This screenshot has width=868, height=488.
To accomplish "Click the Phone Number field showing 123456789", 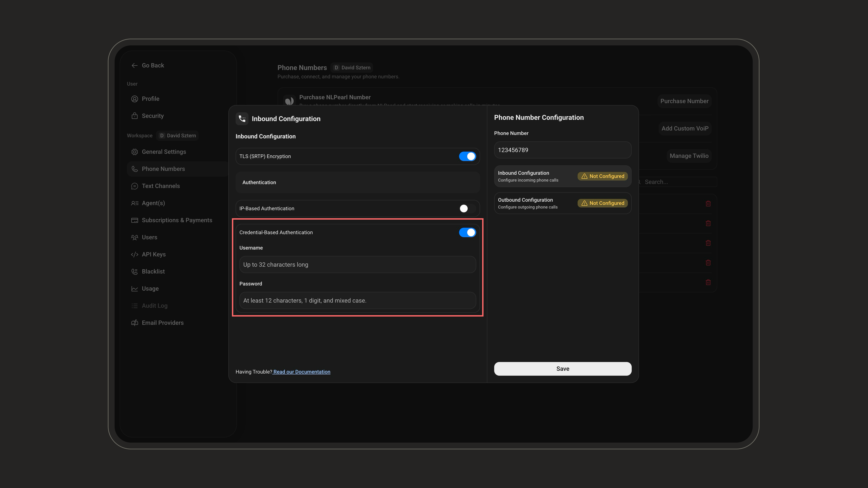I will [x=563, y=150].
